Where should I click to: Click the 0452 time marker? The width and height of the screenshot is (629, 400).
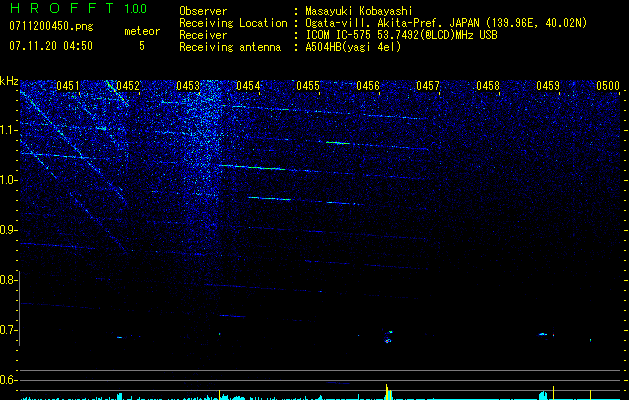tap(128, 86)
